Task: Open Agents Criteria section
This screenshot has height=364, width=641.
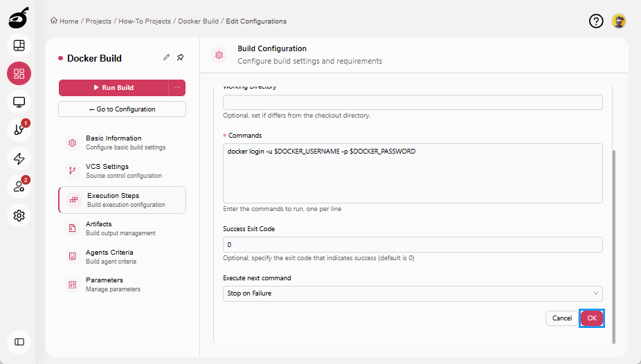Action: 123,257
